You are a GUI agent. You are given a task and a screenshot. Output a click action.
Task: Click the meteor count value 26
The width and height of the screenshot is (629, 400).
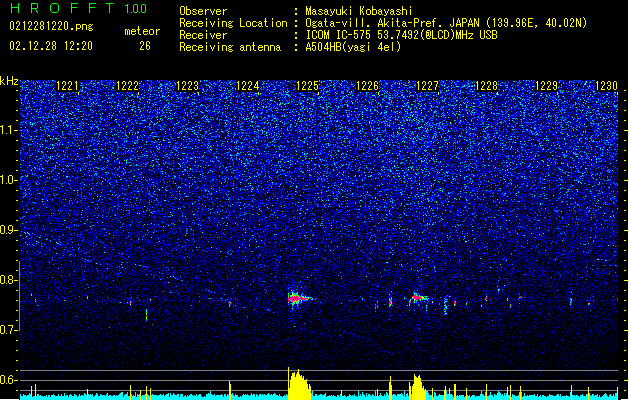click(145, 46)
